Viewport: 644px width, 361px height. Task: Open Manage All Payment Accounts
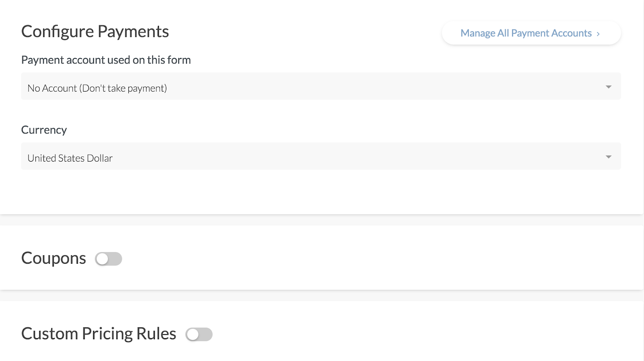coord(531,33)
